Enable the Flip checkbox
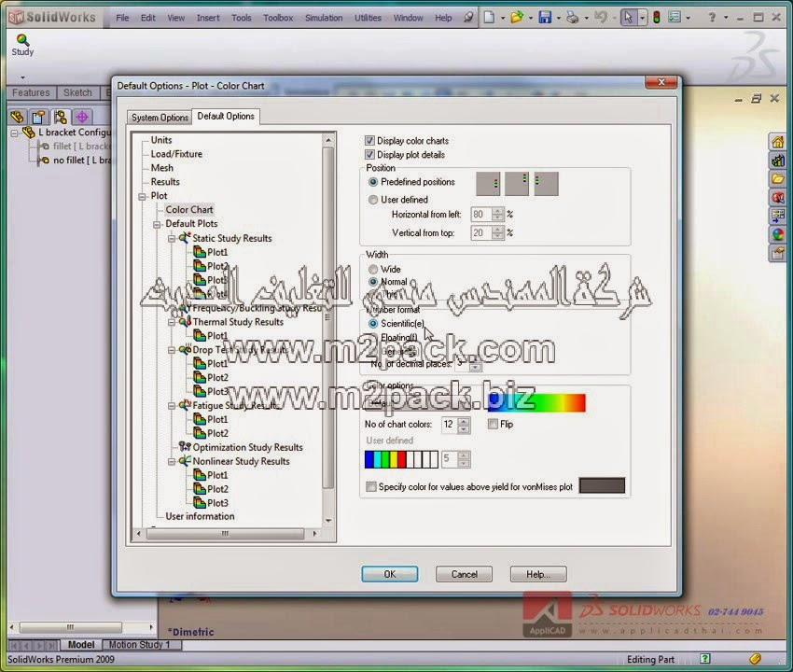 pos(493,424)
